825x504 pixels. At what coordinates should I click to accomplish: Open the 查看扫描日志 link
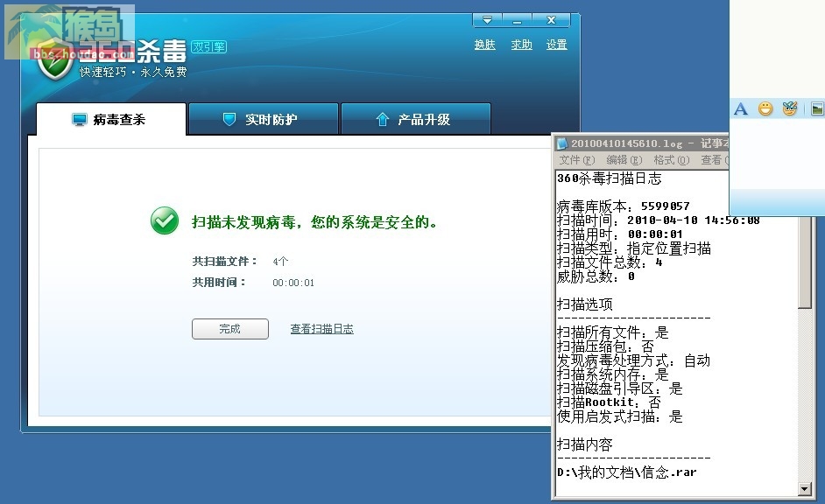pyautogui.click(x=322, y=329)
